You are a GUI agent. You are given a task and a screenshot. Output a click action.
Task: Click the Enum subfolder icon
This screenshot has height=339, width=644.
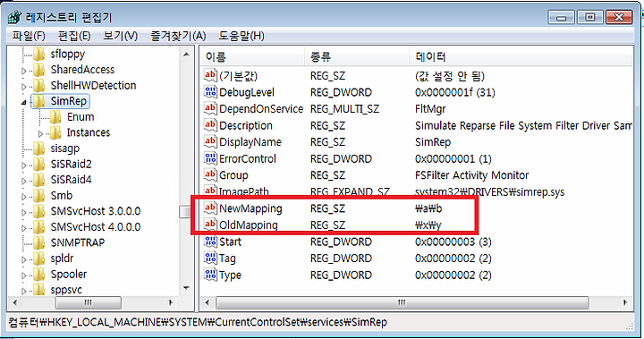pos(55,117)
